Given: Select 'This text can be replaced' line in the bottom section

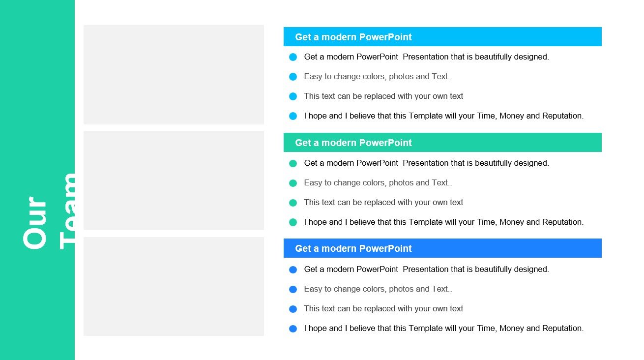Looking at the screenshot, I should pos(383,308).
